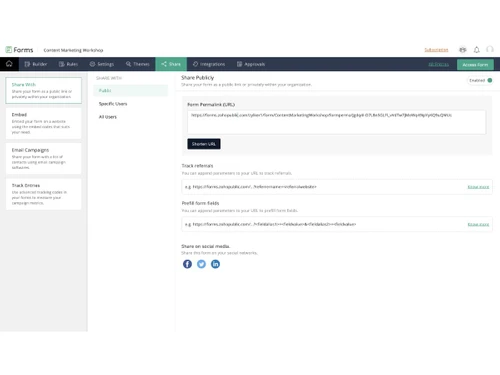
Task: Open the Settings tab
Action: [x=102, y=64]
